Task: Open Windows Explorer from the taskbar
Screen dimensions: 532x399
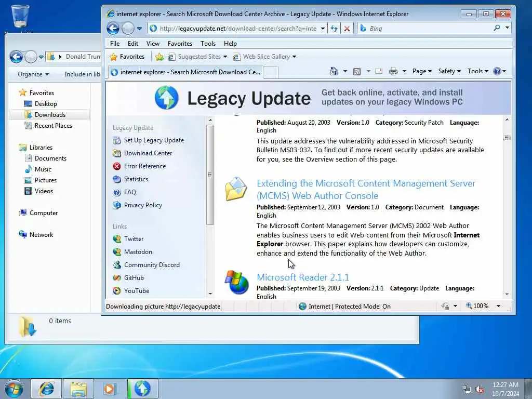Action: coord(78,389)
